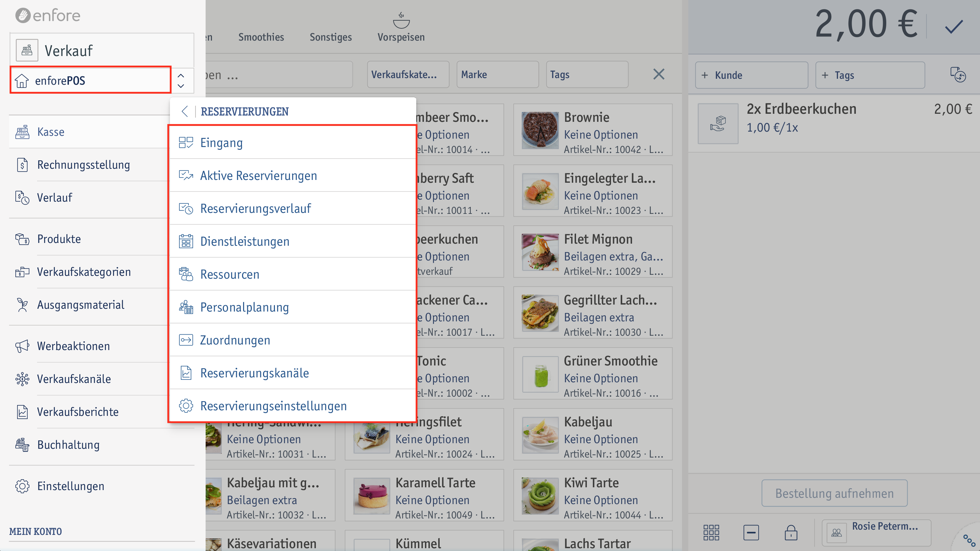The image size is (980, 551).
Task: Open Rosie Peterm... user profile
Action: [x=876, y=532]
